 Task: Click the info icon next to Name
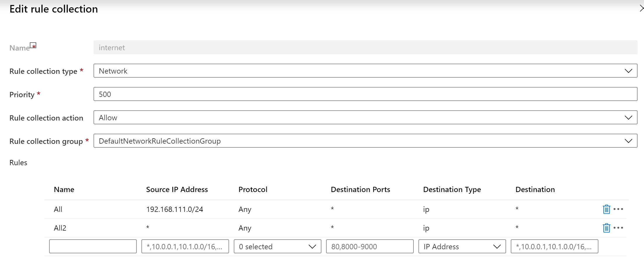(x=33, y=46)
